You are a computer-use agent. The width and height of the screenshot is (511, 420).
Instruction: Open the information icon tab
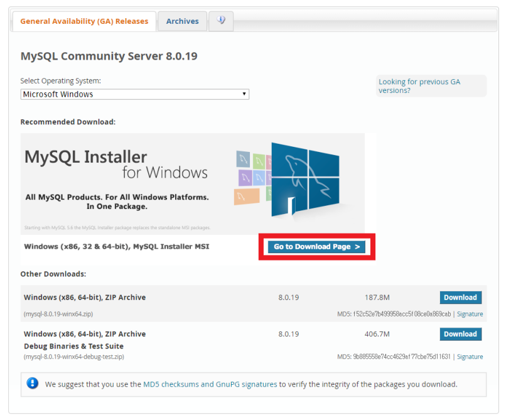coord(221,21)
